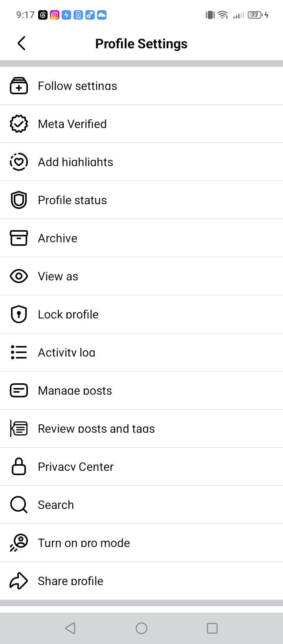This screenshot has height=644, width=283.
Task: Tap the Profile status shield icon
Action: coord(19,200)
